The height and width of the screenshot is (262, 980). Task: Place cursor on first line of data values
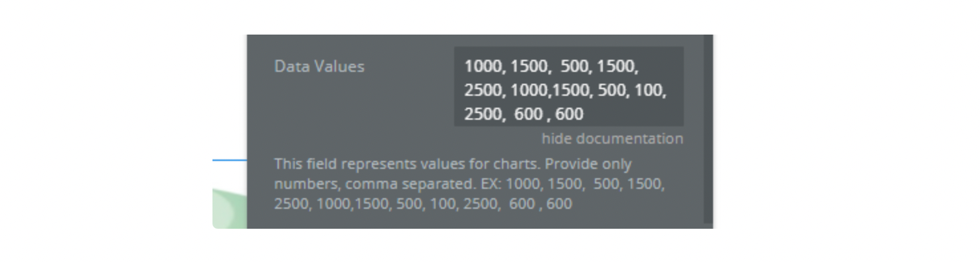tap(551, 66)
